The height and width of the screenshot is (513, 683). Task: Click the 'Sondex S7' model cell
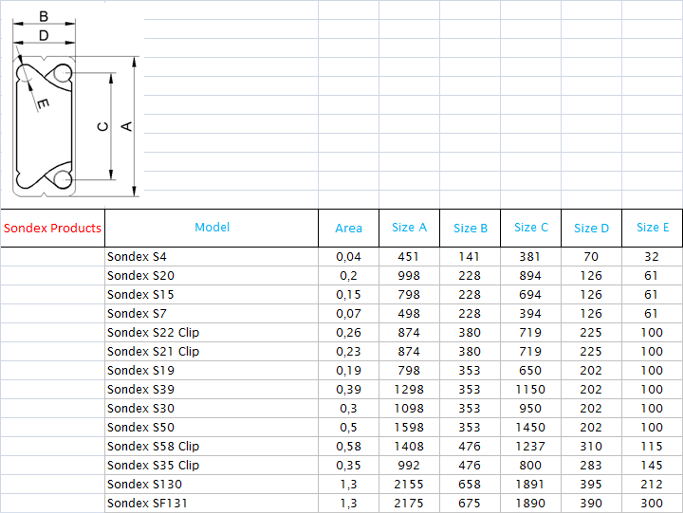[212, 314]
